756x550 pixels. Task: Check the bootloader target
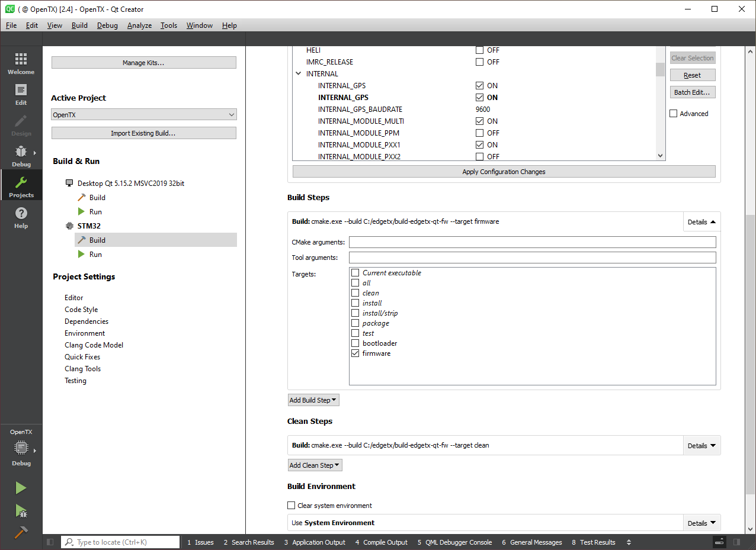point(355,343)
